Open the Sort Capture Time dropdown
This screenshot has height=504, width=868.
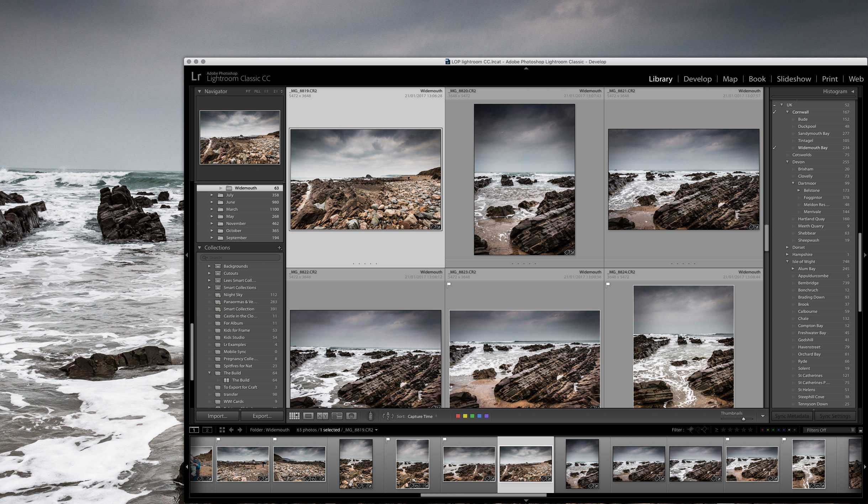(422, 416)
